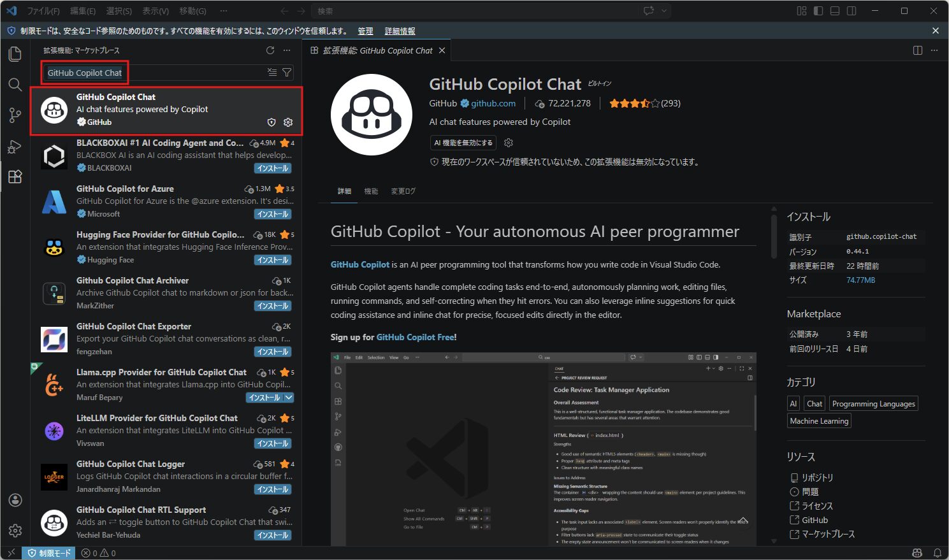Open the GitHub Copilot Free link

(415, 337)
